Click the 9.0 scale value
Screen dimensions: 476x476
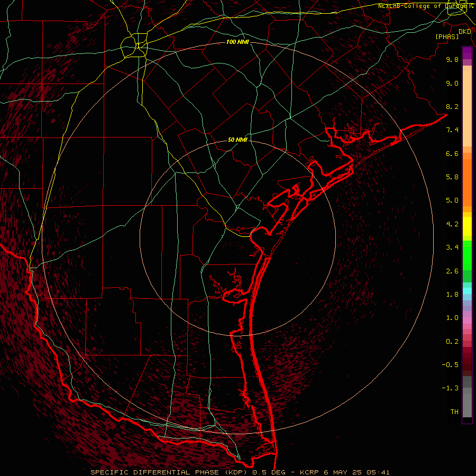[x=452, y=83]
